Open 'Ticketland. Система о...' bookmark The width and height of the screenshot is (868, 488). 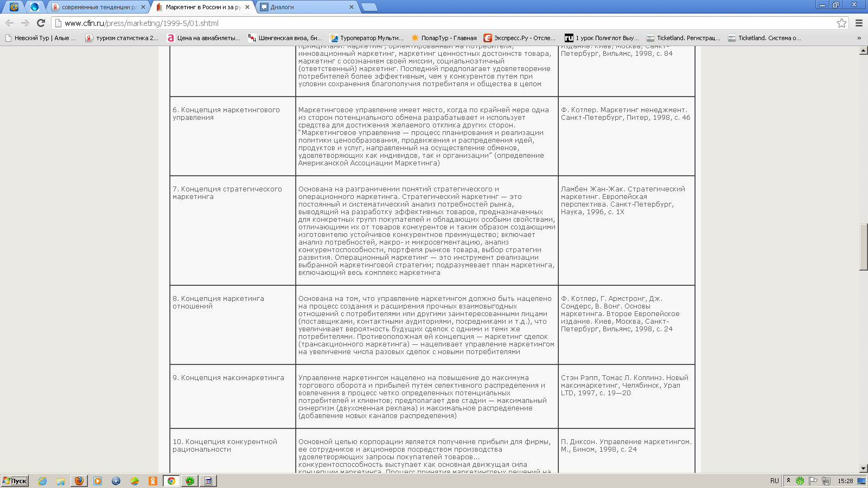point(764,38)
